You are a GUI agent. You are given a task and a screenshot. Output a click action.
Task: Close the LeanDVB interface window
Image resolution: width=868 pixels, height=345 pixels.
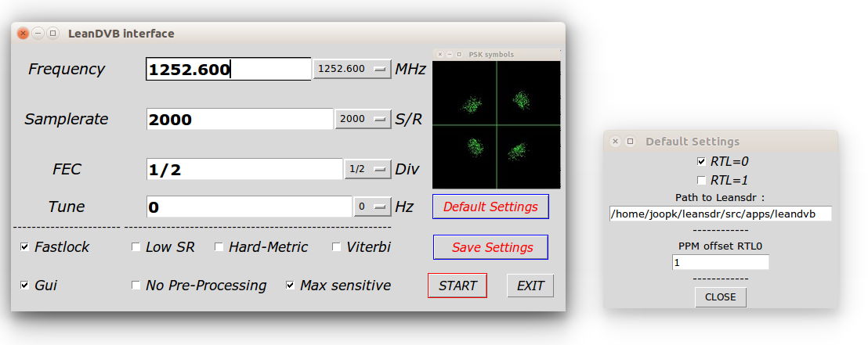pos(24,33)
